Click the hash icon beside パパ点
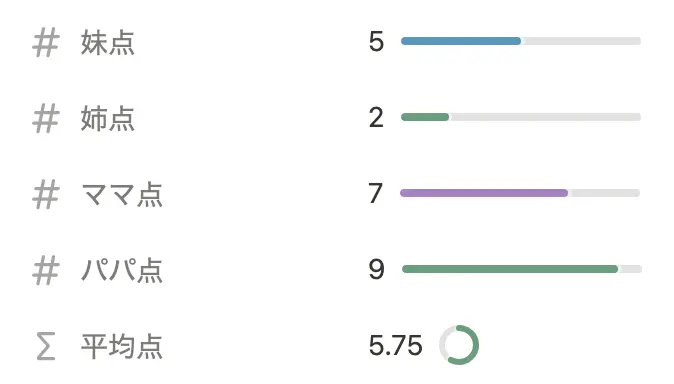The image size is (674, 384). pos(46,270)
